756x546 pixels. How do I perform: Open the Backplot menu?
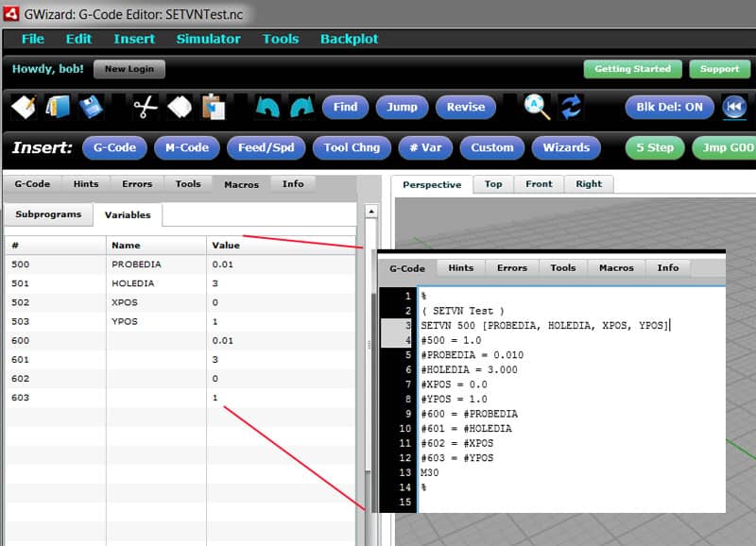tap(348, 39)
